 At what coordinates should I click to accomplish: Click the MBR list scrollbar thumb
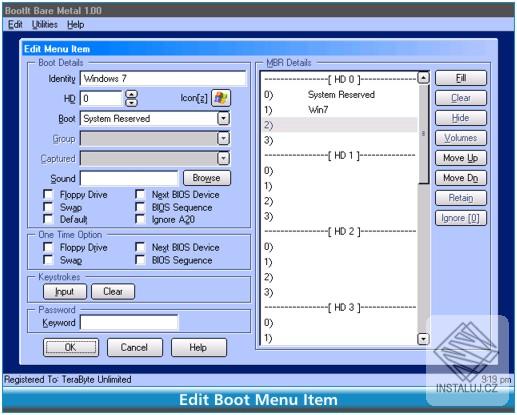coord(423,134)
